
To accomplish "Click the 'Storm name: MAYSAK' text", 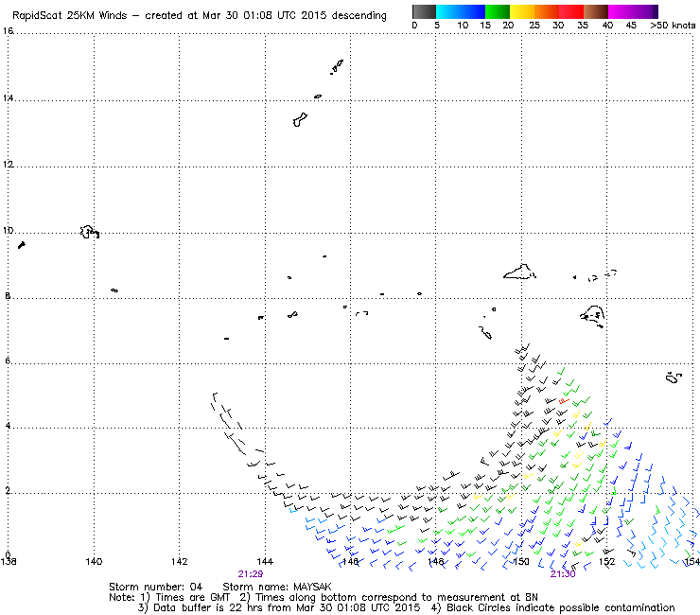I will point(277,587).
